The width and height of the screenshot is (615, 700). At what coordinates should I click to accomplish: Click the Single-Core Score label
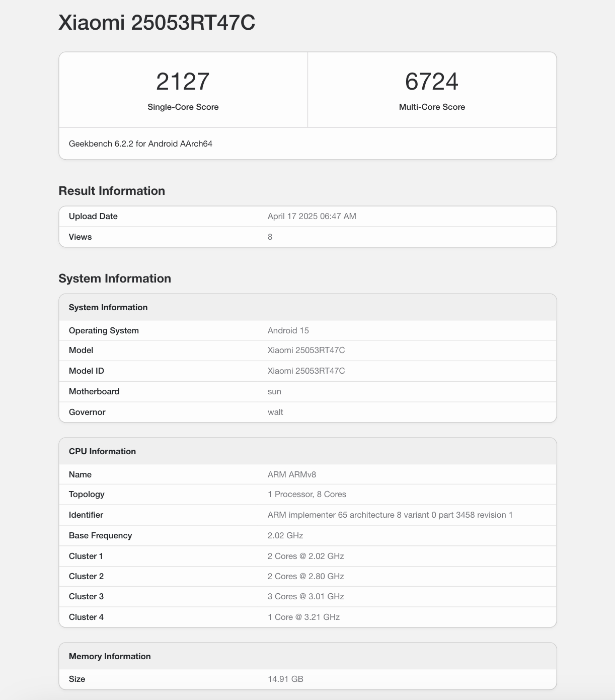coord(183,107)
